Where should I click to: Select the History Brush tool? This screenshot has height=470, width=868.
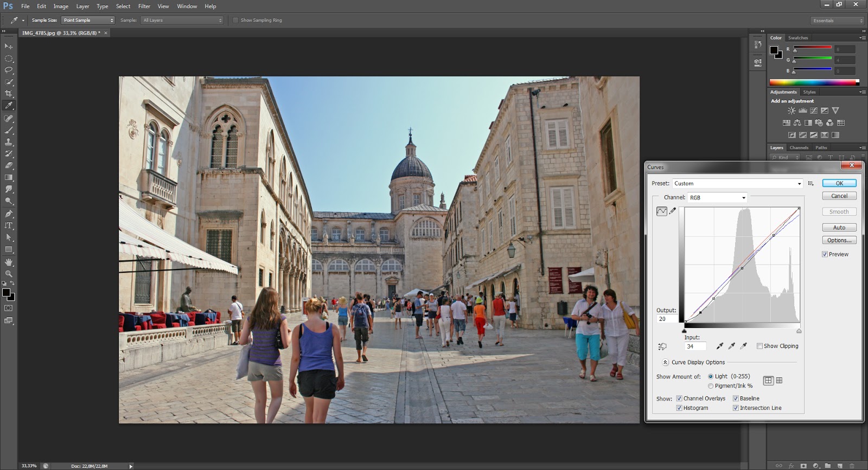tap(9, 154)
